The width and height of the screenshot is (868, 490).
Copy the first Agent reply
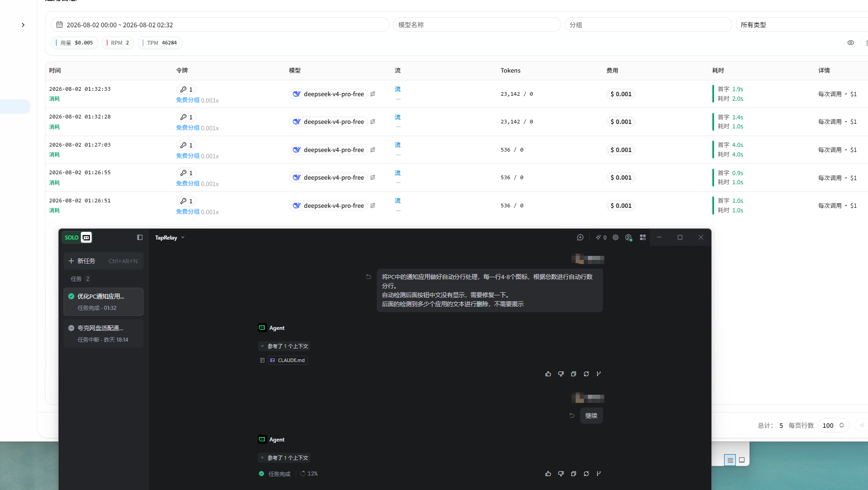[x=573, y=374]
